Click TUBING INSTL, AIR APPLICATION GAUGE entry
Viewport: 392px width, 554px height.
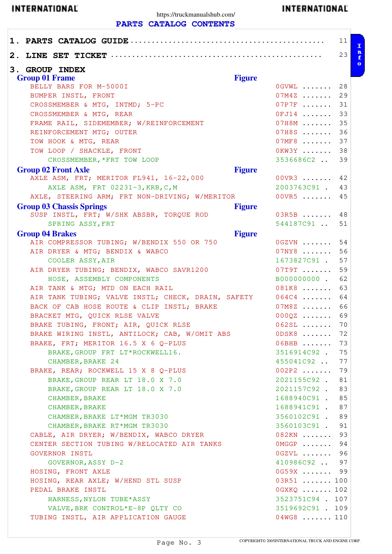108,517
